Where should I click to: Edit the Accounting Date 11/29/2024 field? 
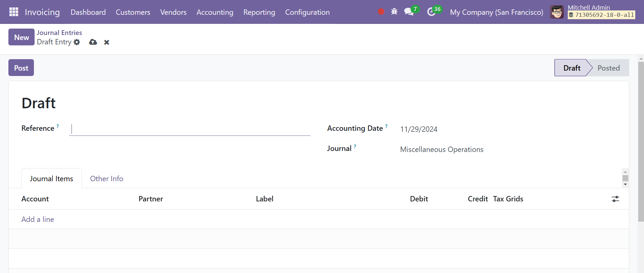coord(419,129)
